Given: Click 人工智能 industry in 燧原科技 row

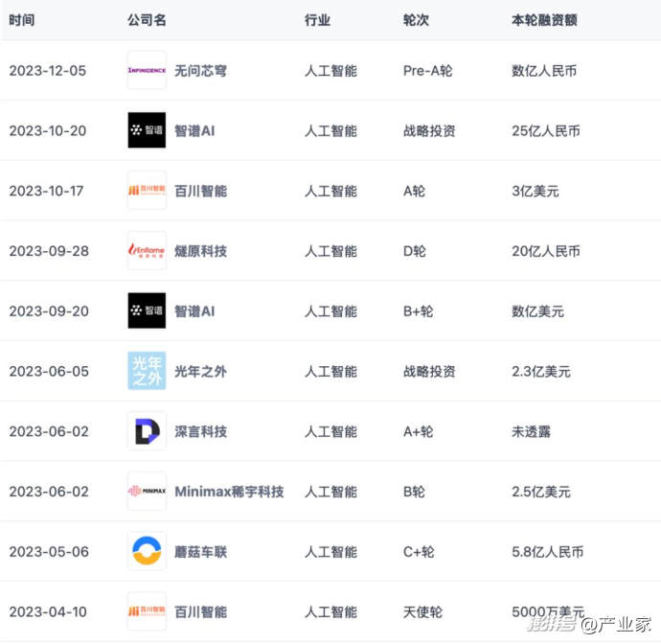Looking at the screenshot, I should [x=330, y=251].
